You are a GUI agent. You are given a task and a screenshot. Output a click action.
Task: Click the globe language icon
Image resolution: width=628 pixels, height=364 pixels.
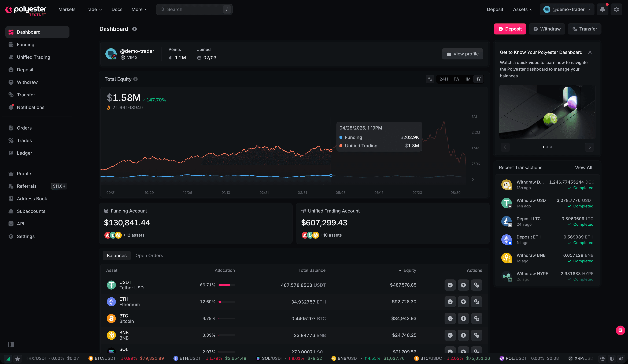602,359
